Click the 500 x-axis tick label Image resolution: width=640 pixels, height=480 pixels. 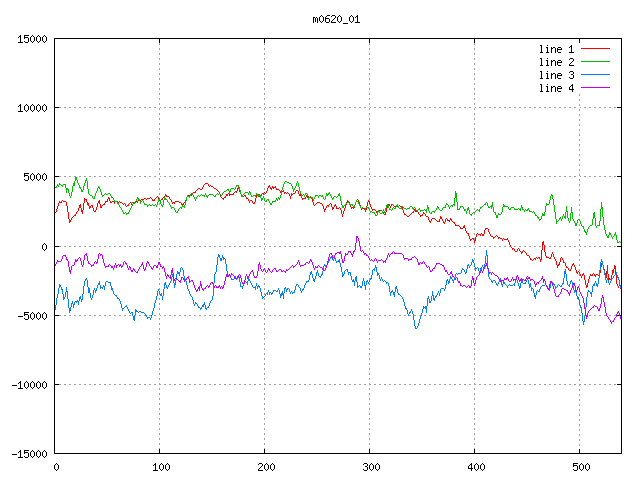580,467
